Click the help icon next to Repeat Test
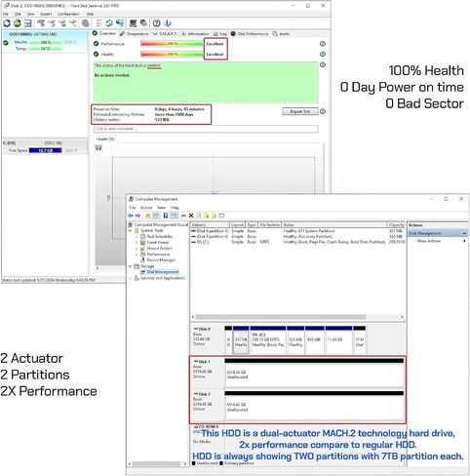 pos(323,111)
